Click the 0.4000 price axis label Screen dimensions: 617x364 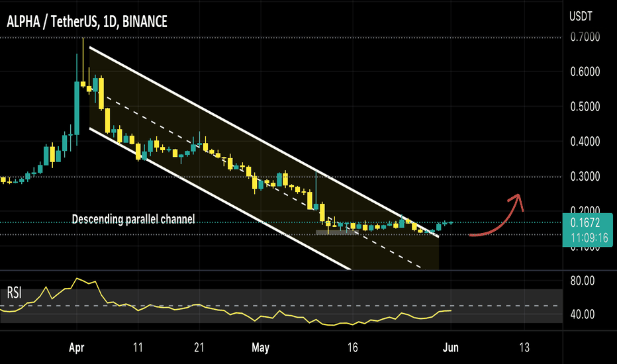pyautogui.click(x=585, y=141)
